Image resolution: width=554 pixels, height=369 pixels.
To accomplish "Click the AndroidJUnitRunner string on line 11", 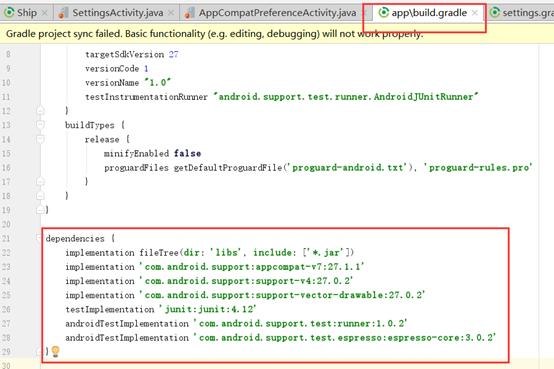I will click(346, 97).
